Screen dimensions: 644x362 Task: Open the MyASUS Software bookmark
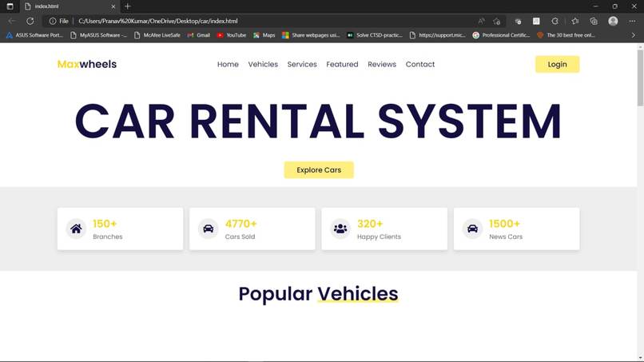pos(98,35)
